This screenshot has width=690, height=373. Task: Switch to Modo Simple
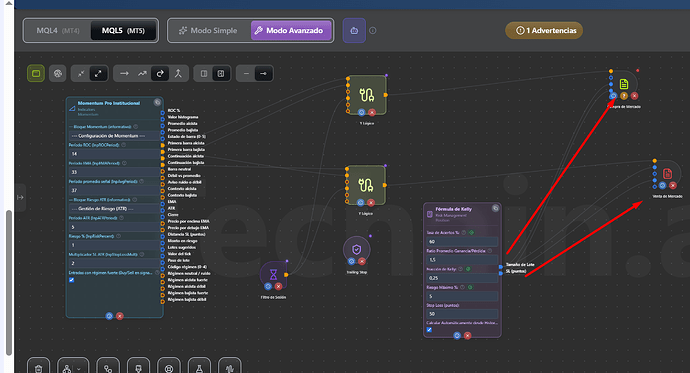click(208, 30)
